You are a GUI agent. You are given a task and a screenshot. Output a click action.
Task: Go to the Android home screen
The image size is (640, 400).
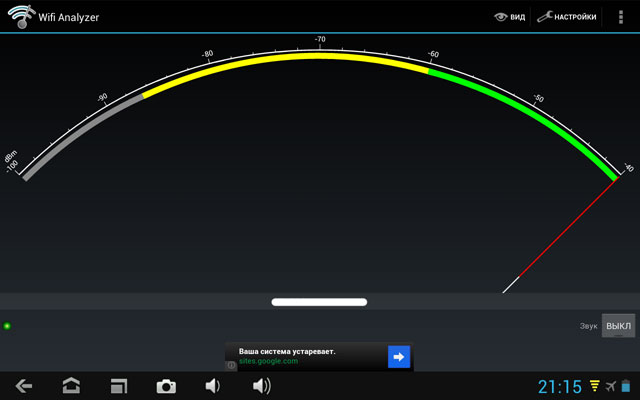71,386
